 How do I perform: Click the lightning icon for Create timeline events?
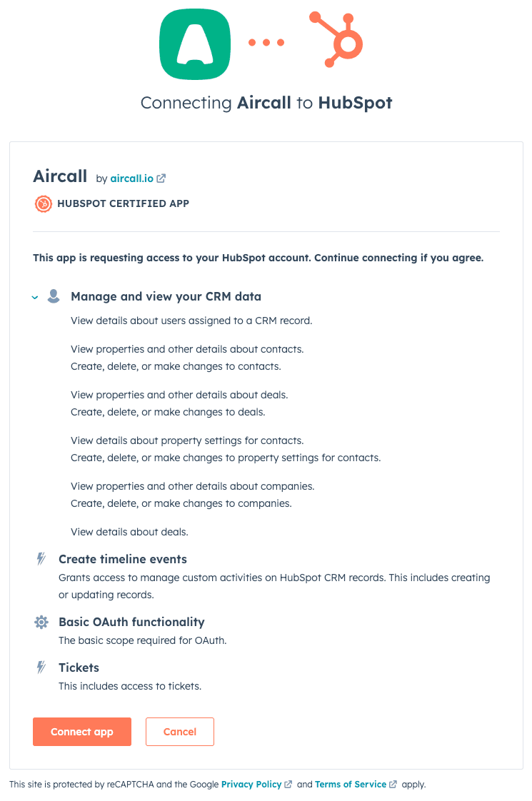click(x=41, y=560)
